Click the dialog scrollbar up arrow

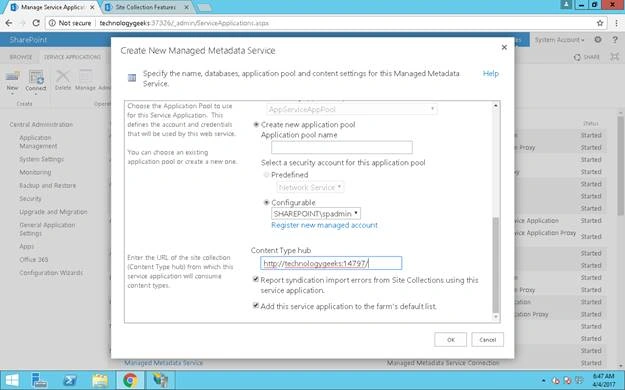point(495,106)
